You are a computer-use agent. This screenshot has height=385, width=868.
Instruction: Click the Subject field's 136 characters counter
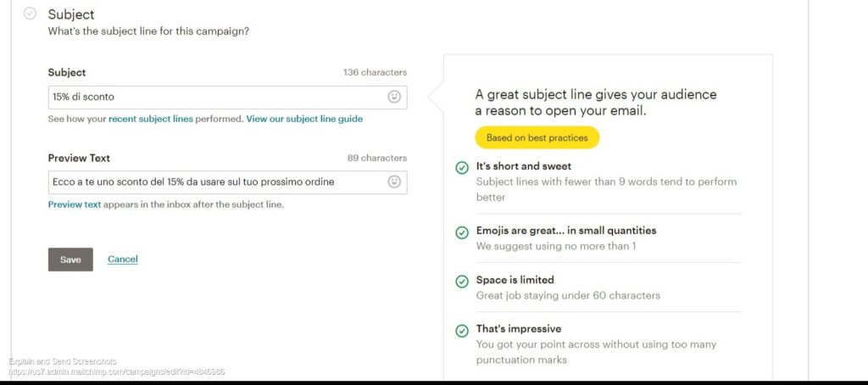tap(375, 73)
